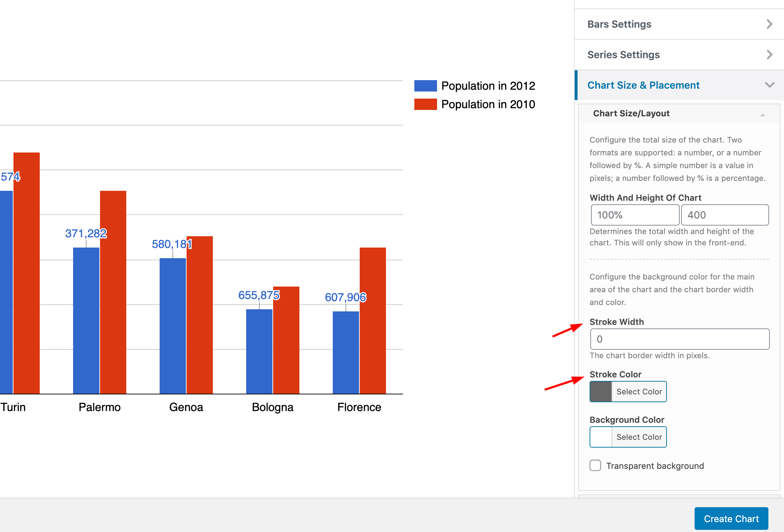Click the Chart Size & Placement heading
Screen dimensions: 784x532
click(x=643, y=85)
